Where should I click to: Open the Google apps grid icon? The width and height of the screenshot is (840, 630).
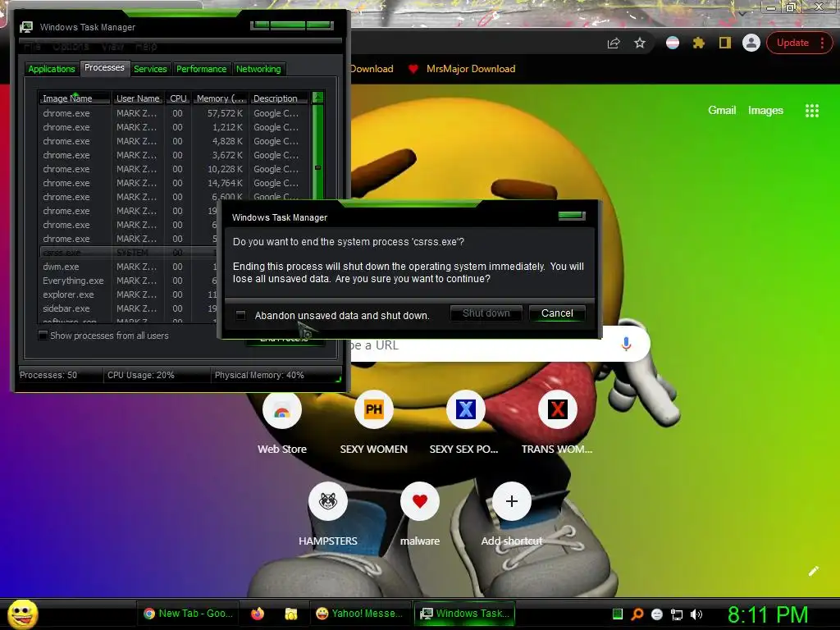(812, 111)
